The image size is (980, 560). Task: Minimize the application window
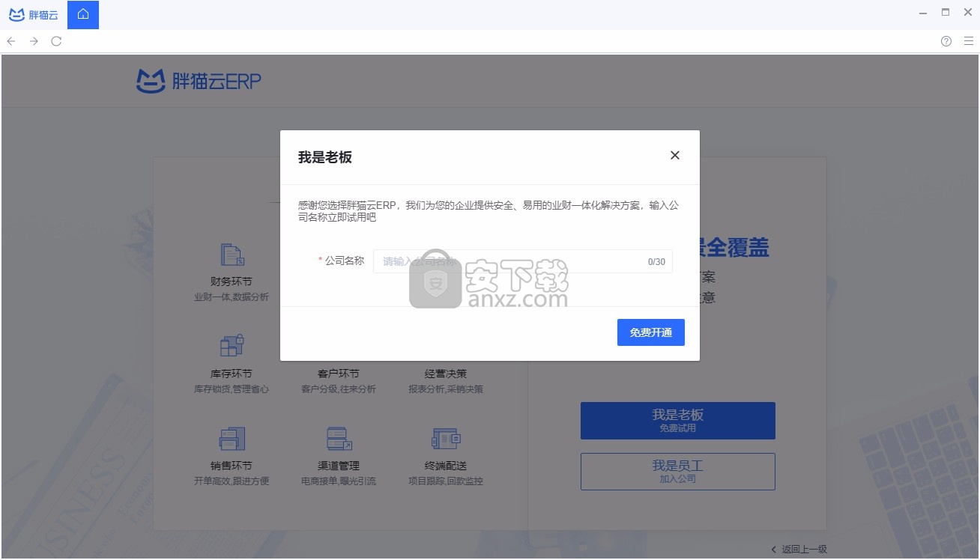(x=924, y=13)
